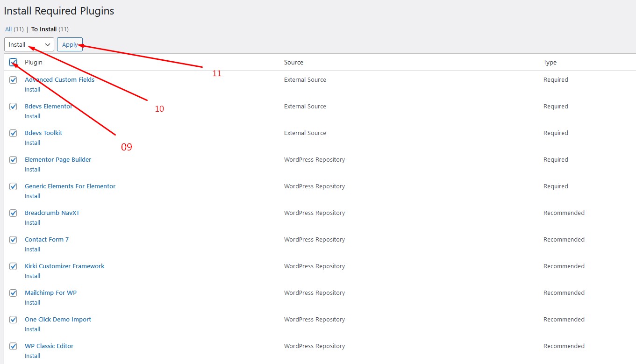Click the Source column header
This screenshot has width=636, height=364.
click(x=293, y=62)
